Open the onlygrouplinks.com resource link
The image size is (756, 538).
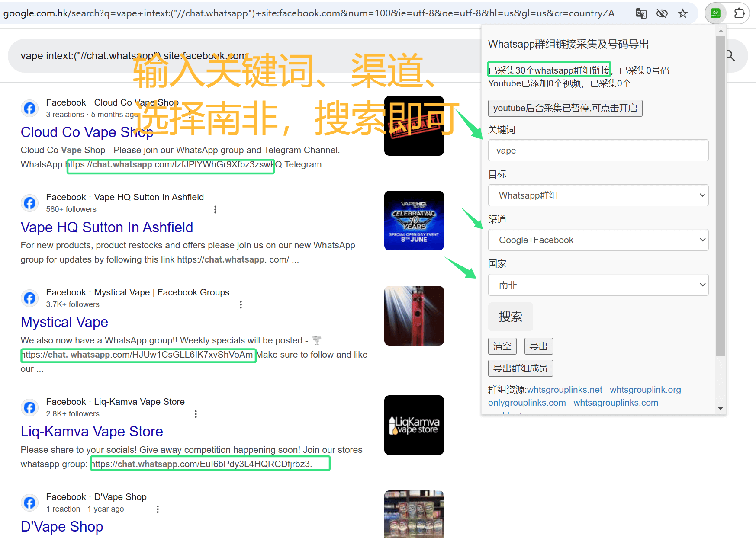pyautogui.click(x=527, y=403)
